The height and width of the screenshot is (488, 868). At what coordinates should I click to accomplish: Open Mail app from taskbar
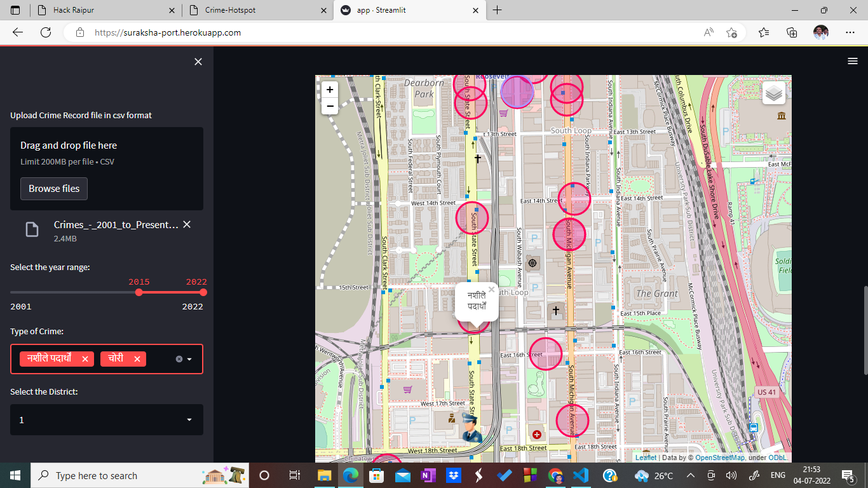(x=403, y=475)
